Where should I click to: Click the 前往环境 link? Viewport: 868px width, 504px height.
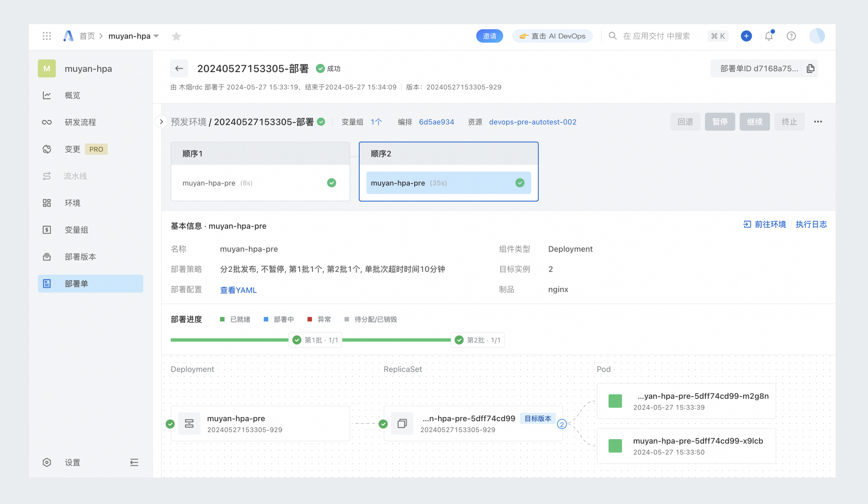click(765, 225)
